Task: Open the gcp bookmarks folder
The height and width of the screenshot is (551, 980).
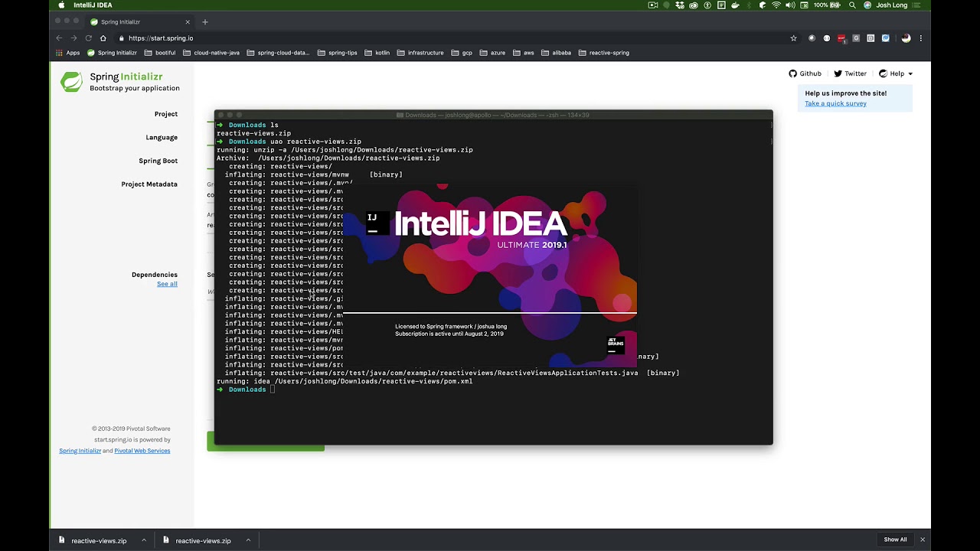Action: pyautogui.click(x=462, y=53)
